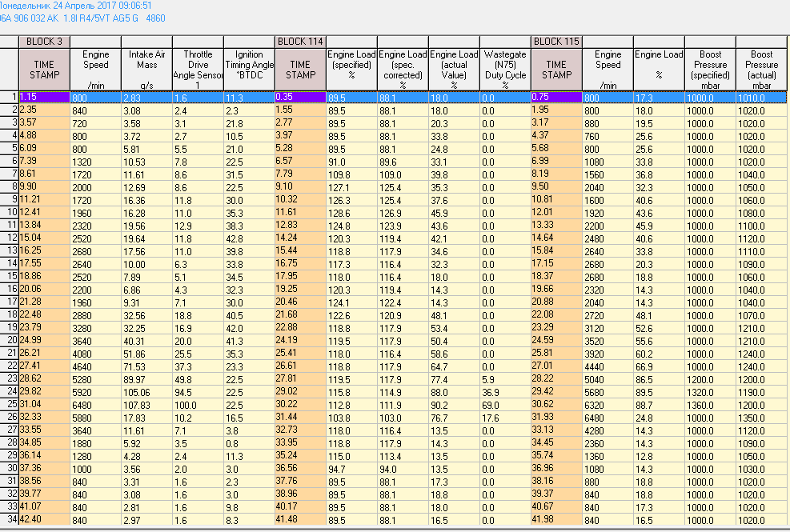Click the boost pressure specified cell 1360.0
Screen dimensions: 790x532
[x=710, y=404]
